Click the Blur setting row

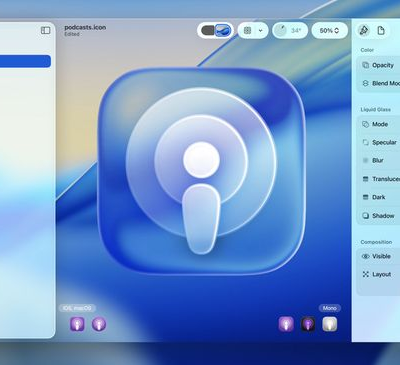(x=379, y=161)
